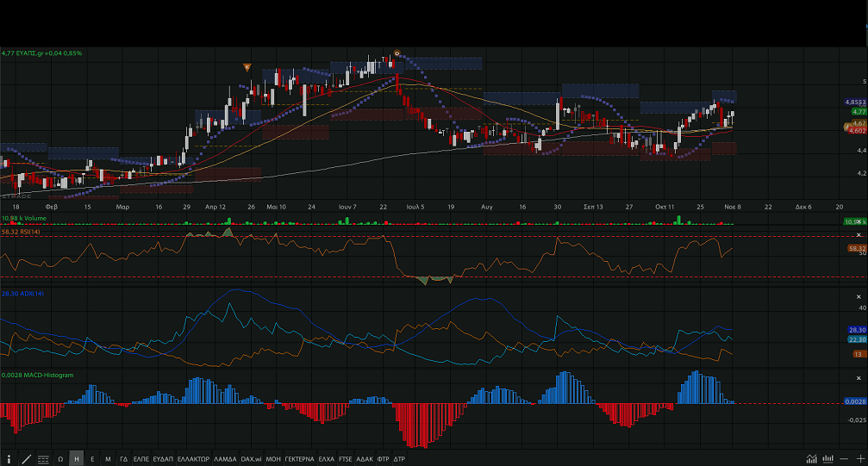The height and width of the screenshot is (466, 868).
Task: Open the ΕΥΔΑΠ symbol tab
Action: click(x=164, y=459)
